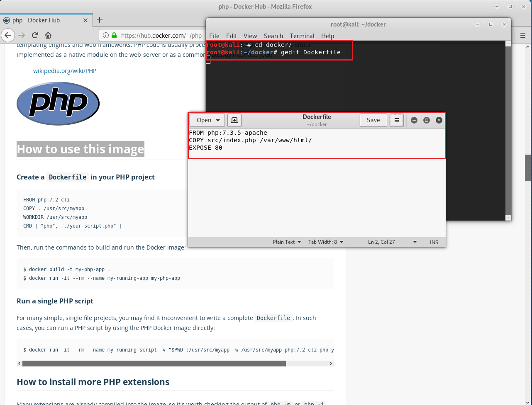532x405 pixels.
Task: Maximize the gedit Dockerfile window
Action: 426,120
